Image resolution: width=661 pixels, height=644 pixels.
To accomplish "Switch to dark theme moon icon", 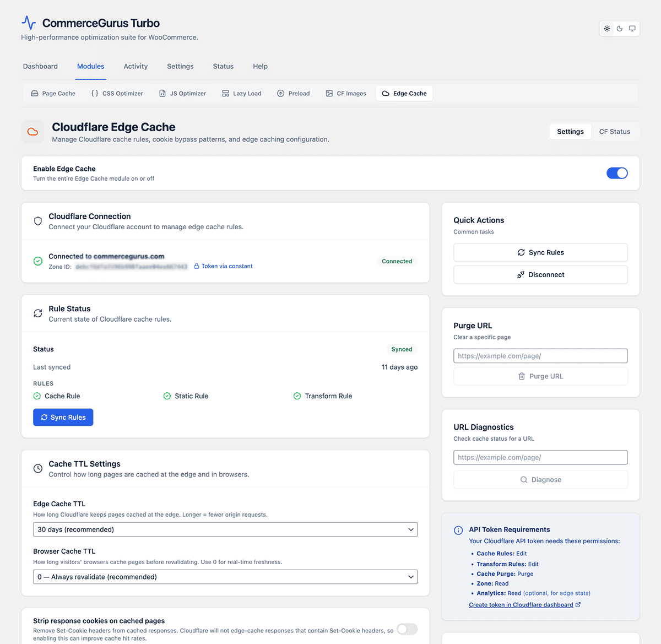I will 620,29.
